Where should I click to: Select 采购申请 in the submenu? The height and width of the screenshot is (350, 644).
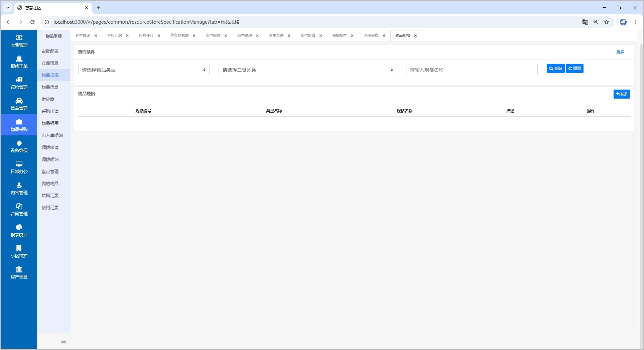point(50,111)
